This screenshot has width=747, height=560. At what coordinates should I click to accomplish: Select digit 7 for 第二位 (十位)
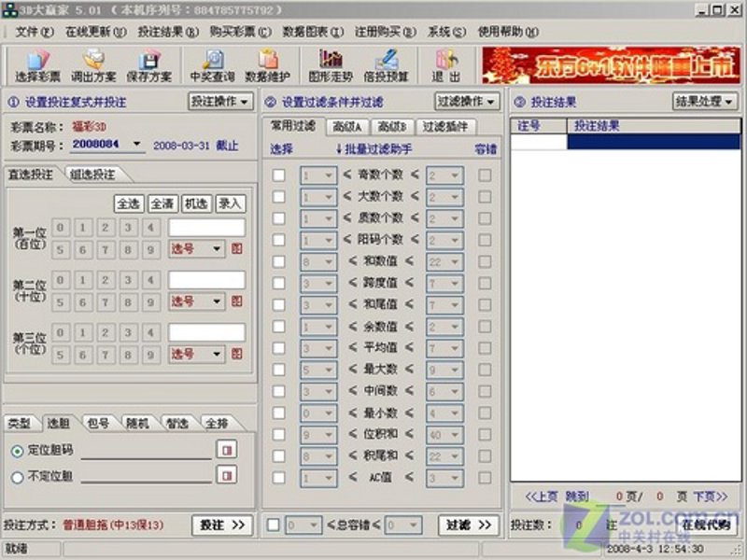(106, 302)
